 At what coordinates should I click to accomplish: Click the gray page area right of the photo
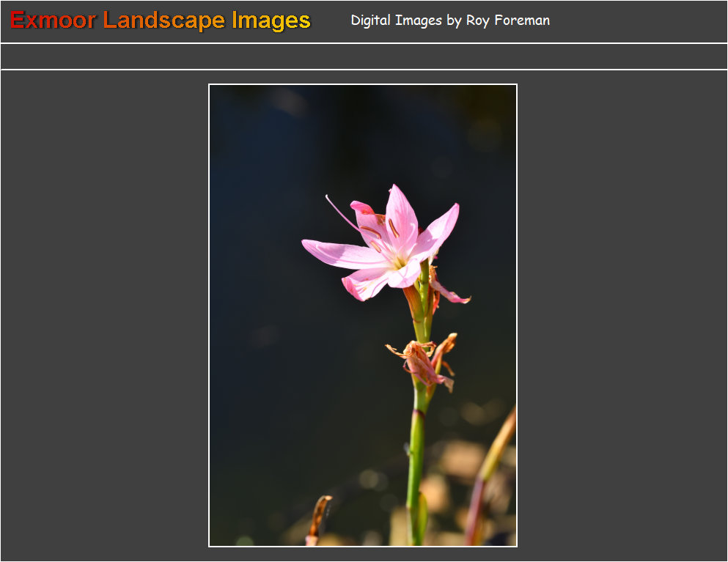click(623, 315)
